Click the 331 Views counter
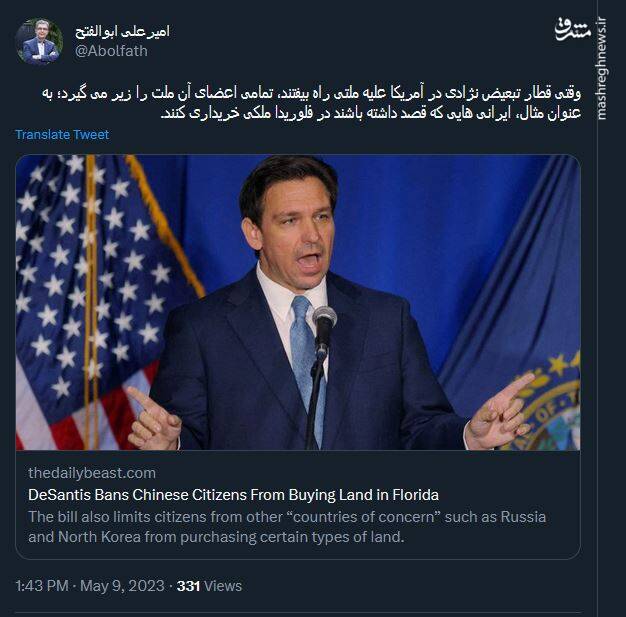 pyautogui.click(x=209, y=586)
